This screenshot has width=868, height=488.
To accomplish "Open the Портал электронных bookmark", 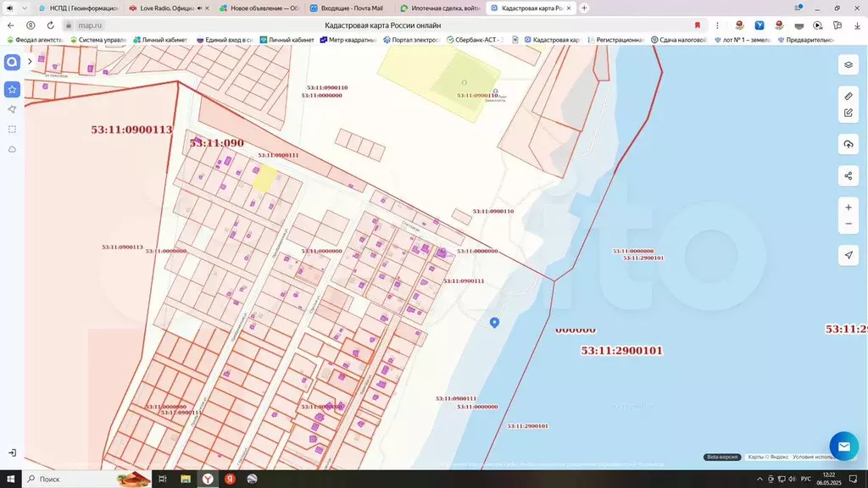I will [x=411, y=40].
